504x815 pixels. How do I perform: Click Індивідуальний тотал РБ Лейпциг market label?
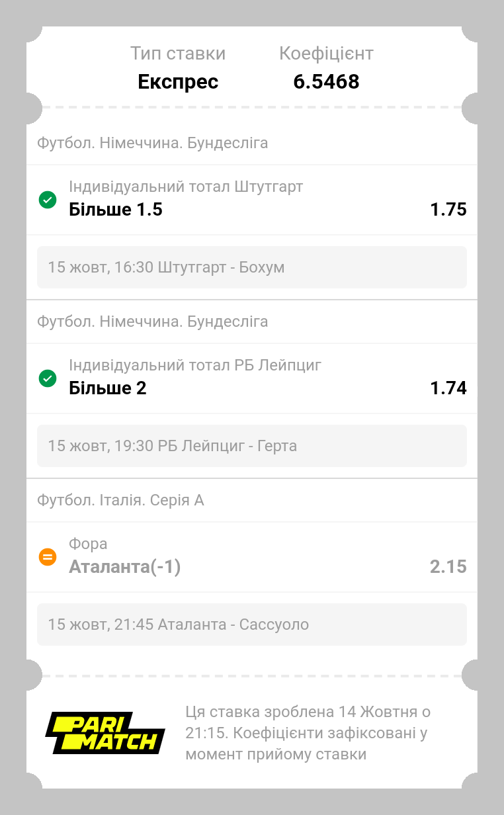195,365
